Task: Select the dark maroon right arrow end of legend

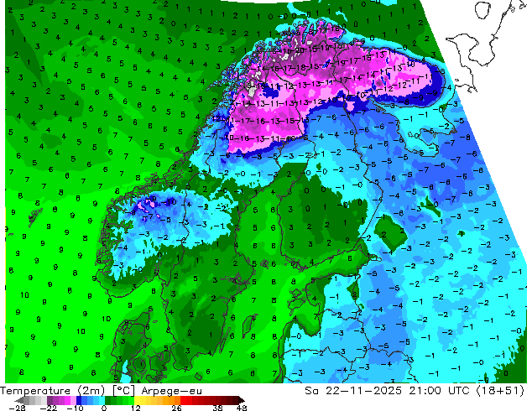Action: (242, 400)
